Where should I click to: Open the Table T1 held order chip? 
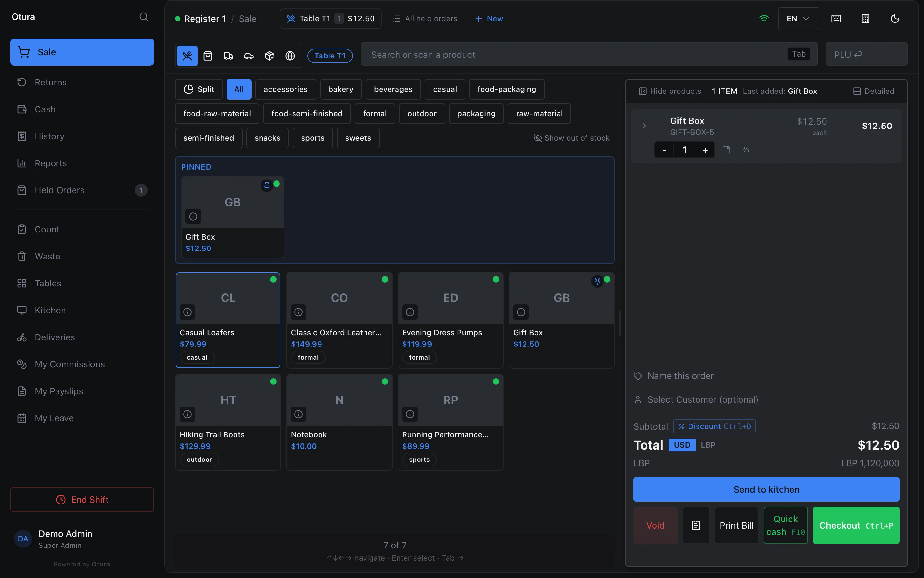pos(331,18)
